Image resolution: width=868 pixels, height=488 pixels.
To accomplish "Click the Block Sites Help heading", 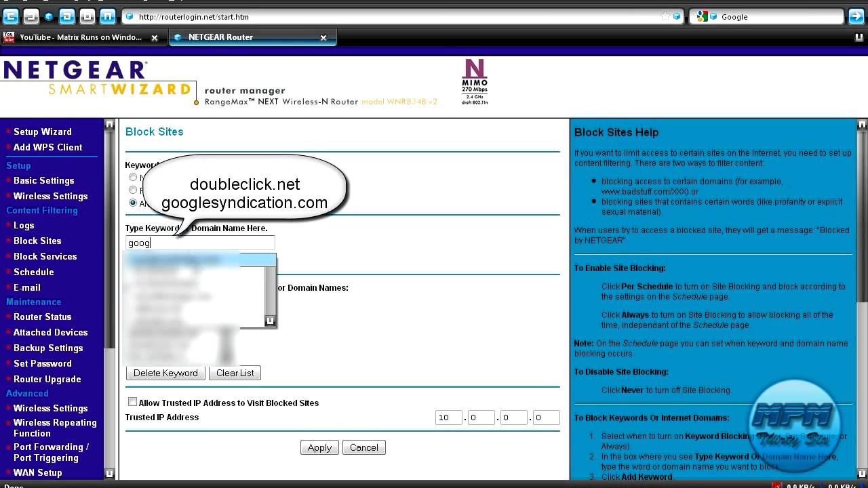I will pyautogui.click(x=616, y=132).
